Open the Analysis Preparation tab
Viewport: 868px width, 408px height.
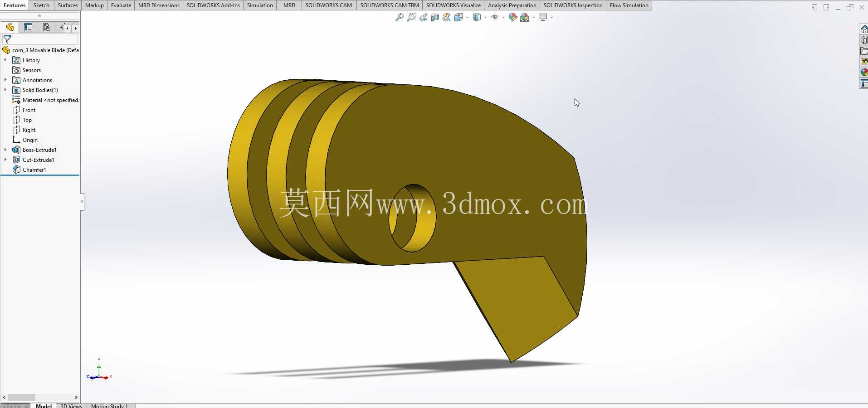pyautogui.click(x=512, y=5)
